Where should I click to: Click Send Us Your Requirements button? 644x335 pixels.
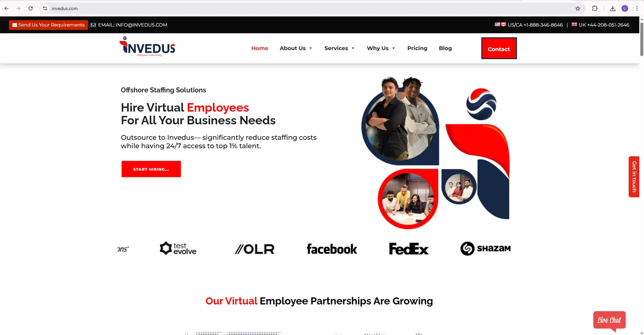click(48, 25)
